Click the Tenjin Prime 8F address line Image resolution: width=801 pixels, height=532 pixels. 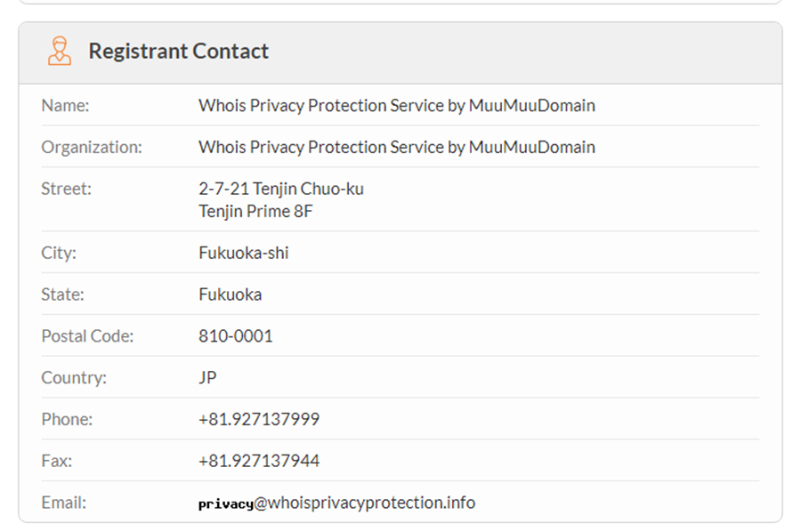255,211
